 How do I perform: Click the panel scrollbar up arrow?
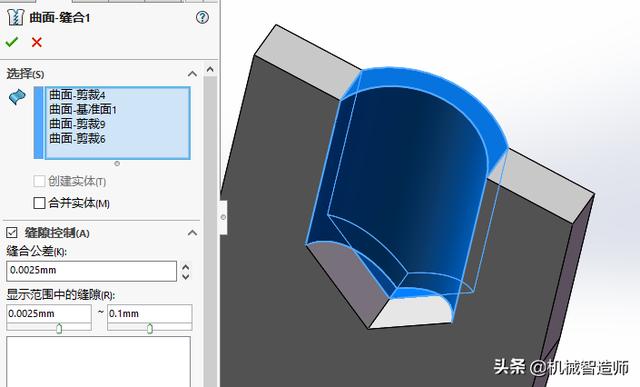(210, 69)
